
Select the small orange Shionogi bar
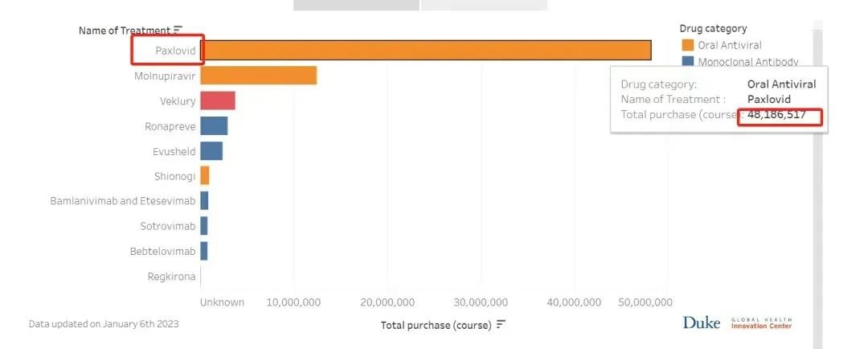pos(204,176)
